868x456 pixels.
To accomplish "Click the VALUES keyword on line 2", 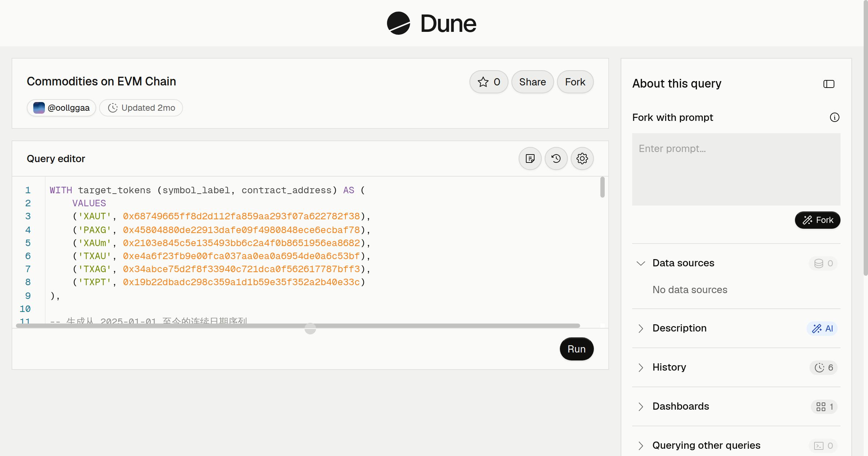I will point(89,203).
